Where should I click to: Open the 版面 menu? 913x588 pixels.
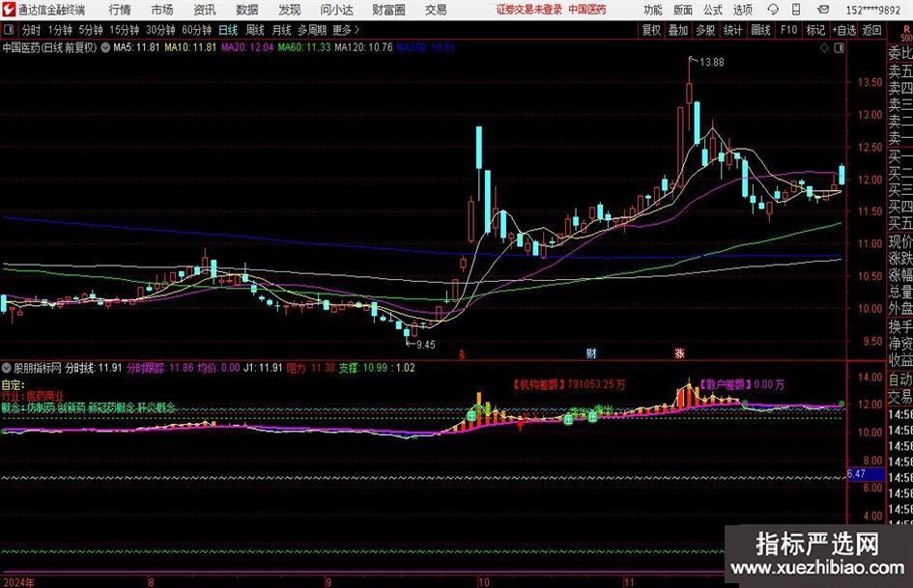tap(683, 10)
